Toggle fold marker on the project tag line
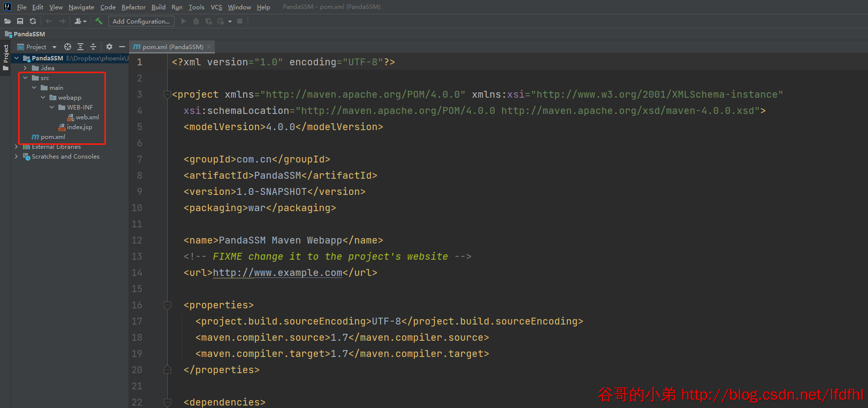This screenshot has width=868, height=408. pos(167,95)
